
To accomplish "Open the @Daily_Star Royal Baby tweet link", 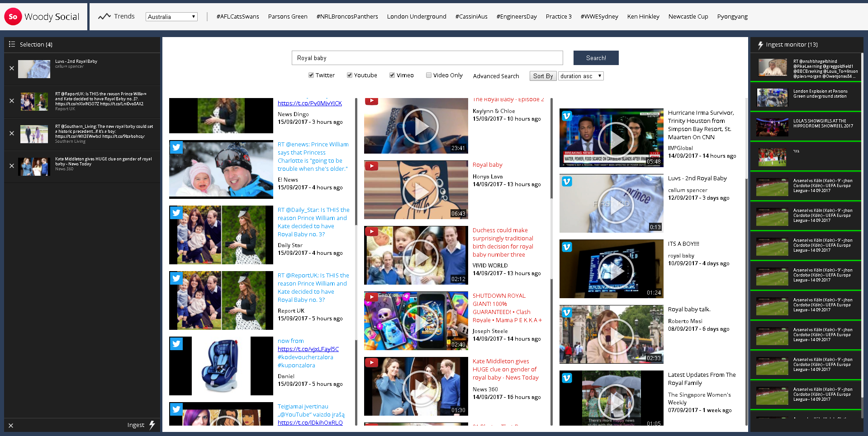I will tap(313, 222).
